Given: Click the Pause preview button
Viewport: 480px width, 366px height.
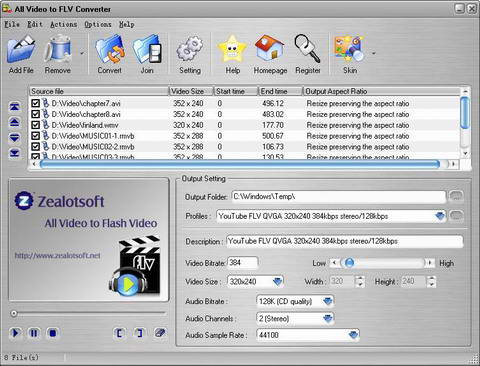Looking at the screenshot, I should [34, 333].
